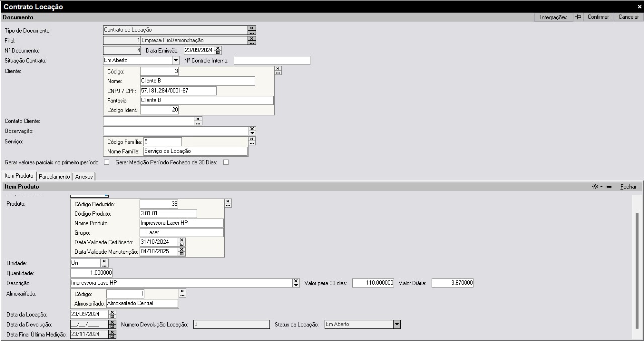Expand the Descrição field arrow
The image size is (644, 341).
[296, 283]
